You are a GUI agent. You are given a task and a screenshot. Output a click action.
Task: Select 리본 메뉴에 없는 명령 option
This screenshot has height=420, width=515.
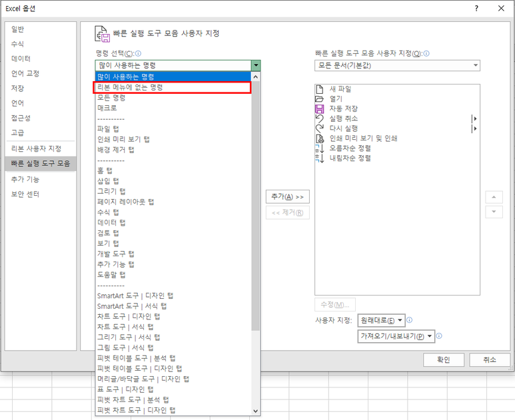click(173, 87)
